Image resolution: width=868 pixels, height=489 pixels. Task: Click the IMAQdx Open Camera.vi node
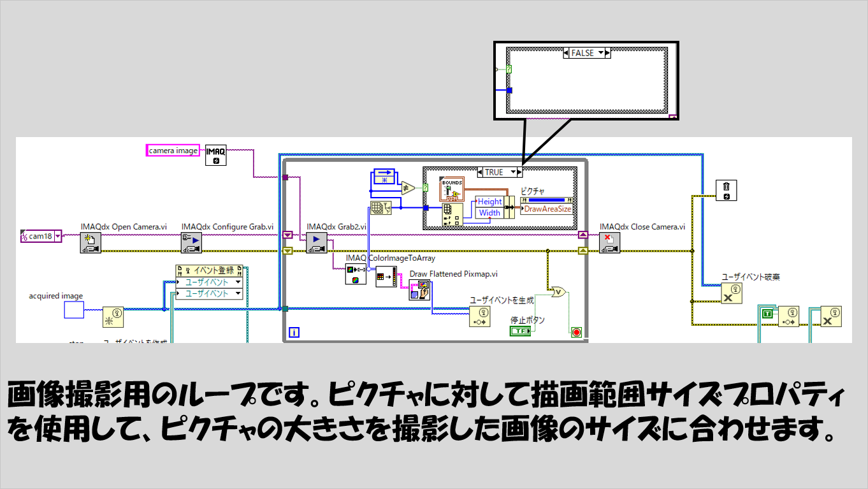(x=90, y=243)
